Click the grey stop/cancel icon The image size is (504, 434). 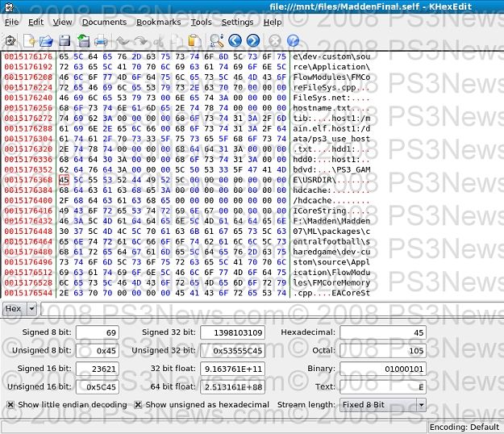click(275, 41)
